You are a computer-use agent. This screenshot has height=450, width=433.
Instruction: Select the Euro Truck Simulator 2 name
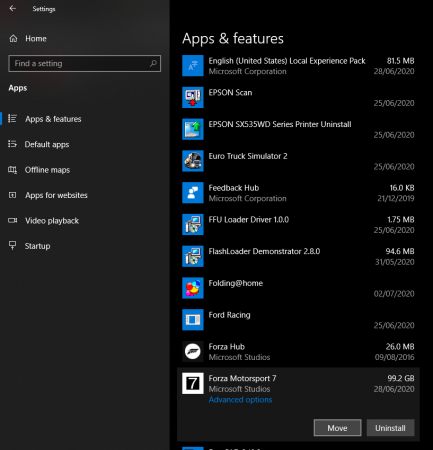point(248,156)
